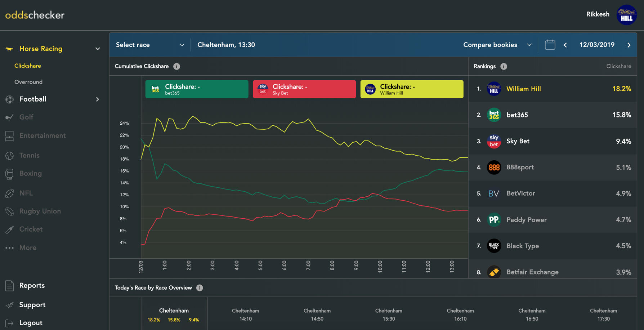Open the Overround submenu item
The width and height of the screenshot is (644, 330).
(28, 82)
